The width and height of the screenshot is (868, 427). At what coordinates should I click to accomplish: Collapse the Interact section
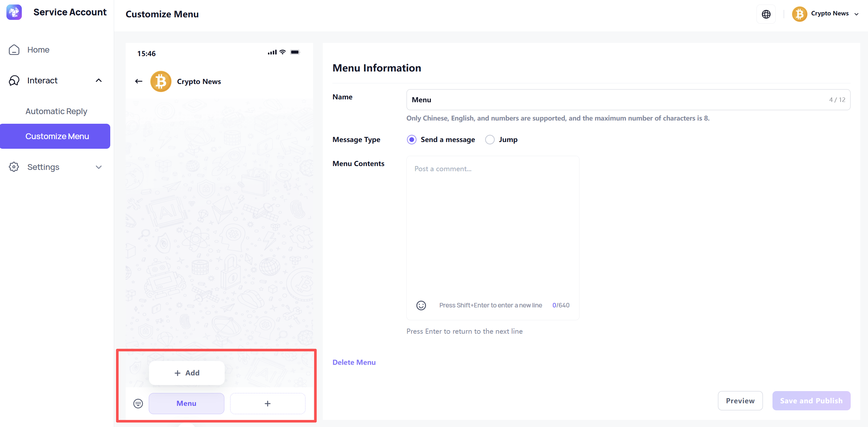98,80
